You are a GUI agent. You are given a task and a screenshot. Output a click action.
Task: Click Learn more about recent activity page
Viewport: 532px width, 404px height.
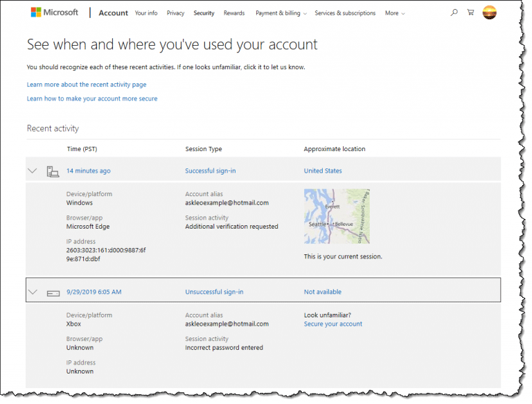(x=87, y=85)
